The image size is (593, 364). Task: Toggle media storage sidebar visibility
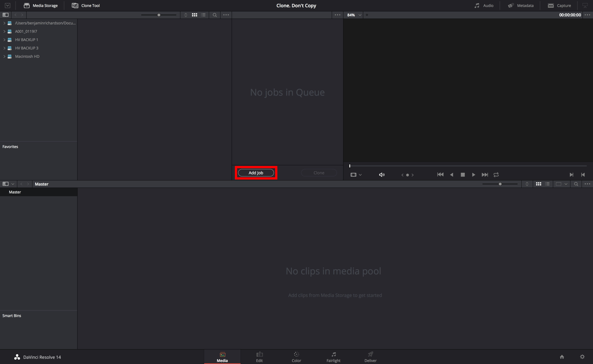coord(6,15)
